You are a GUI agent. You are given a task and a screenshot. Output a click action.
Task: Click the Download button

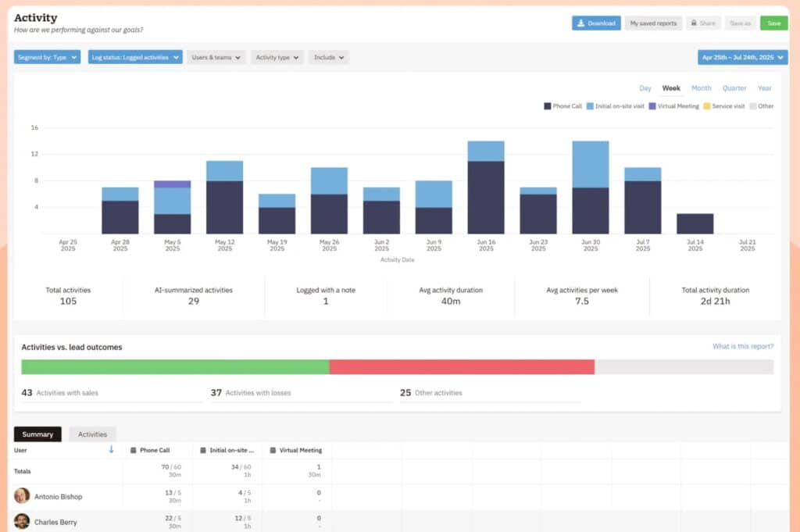pos(596,23)
